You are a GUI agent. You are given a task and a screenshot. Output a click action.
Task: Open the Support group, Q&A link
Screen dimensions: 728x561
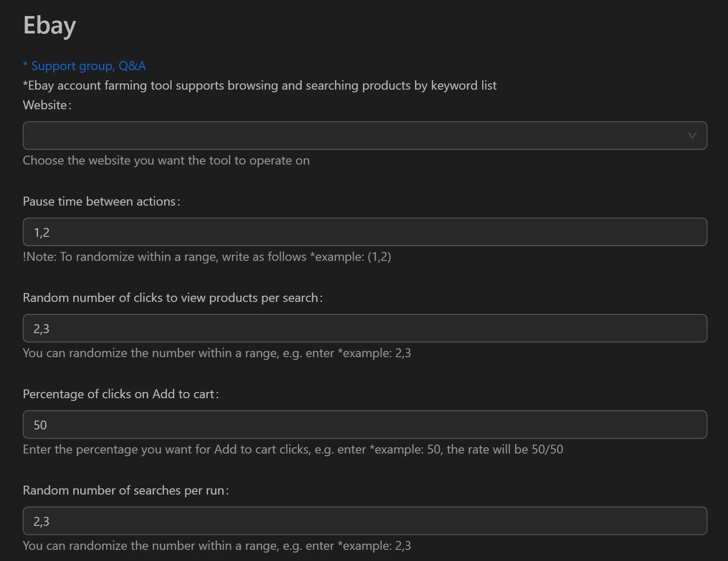coord(84,66)
